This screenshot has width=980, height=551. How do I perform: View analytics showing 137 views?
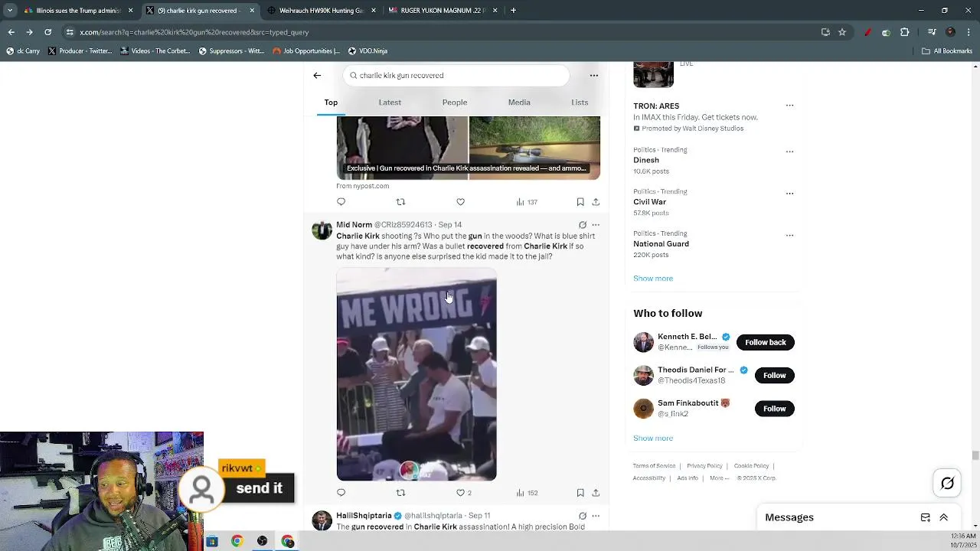click(527, 202)
